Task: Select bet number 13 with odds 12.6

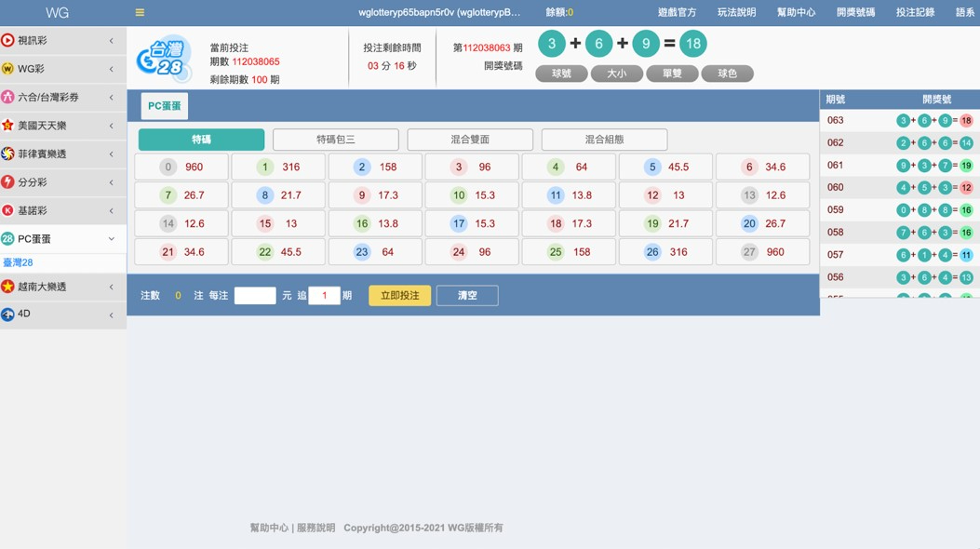Action: click(x=762, y=195)
